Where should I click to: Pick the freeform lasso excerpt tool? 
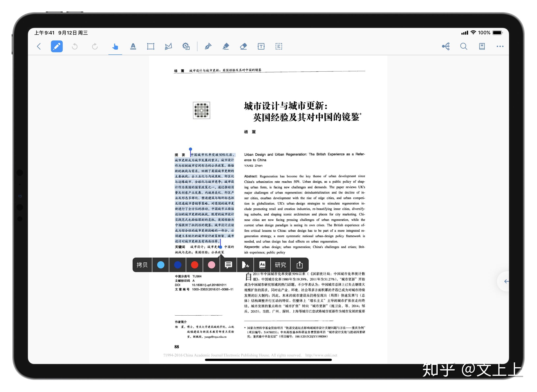pyautogui.click(x=168, y=46)
